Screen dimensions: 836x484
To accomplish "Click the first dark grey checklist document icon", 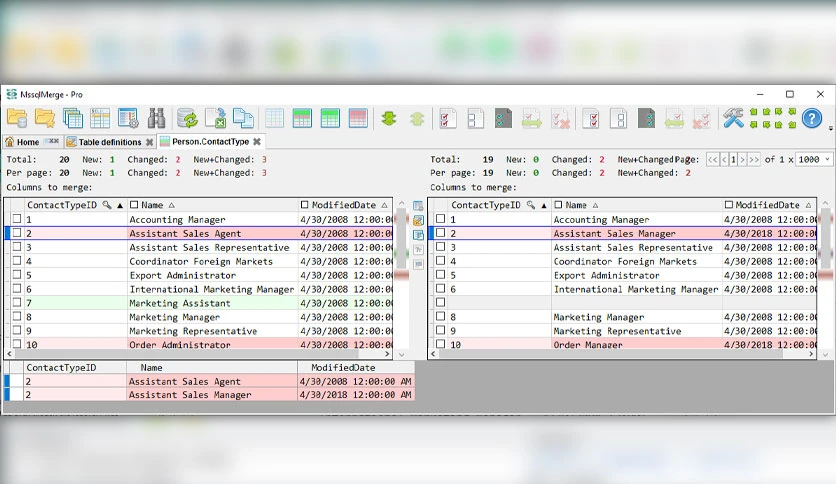I will pos(503,118).
